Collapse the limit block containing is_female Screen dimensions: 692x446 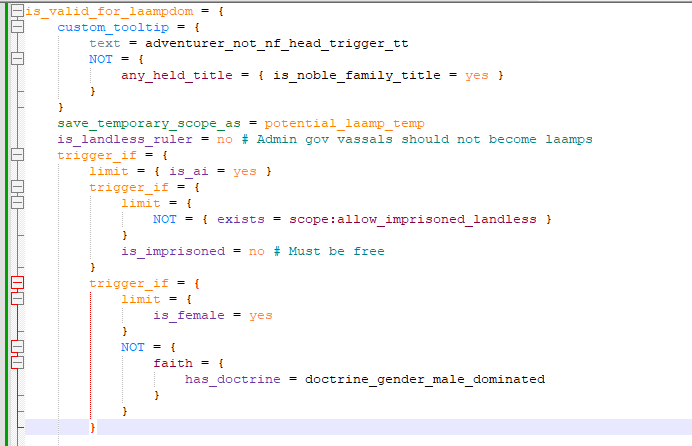pyautogui.click(x=17, y=299)
